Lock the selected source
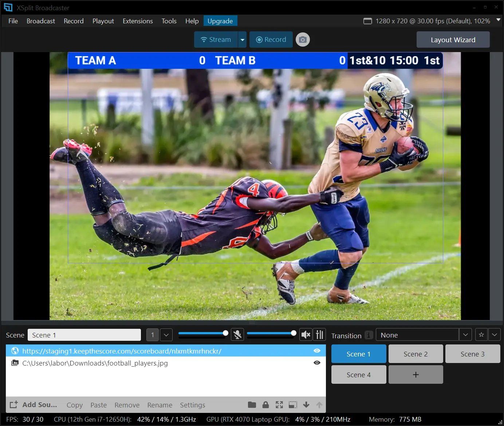 [x=265, y=405]
